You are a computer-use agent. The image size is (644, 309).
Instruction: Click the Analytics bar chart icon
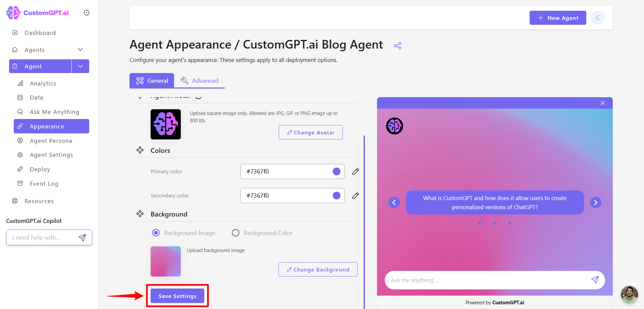tap(20, 83)
